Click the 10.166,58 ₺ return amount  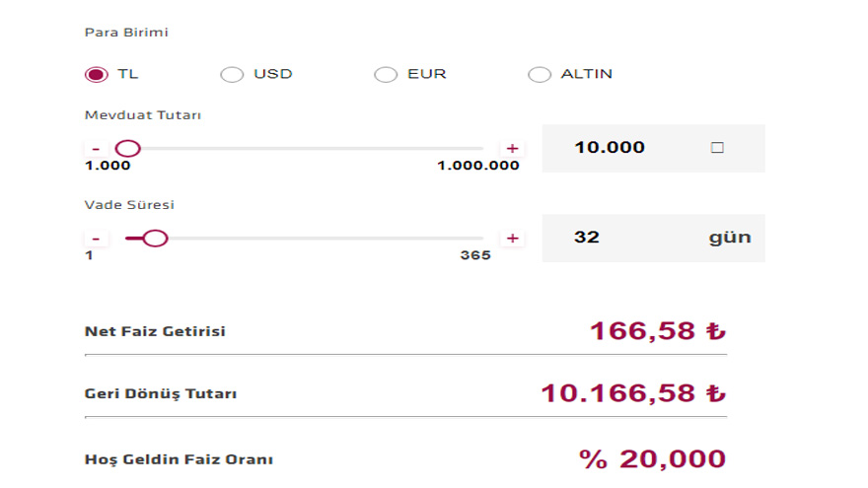click(633, 393)
